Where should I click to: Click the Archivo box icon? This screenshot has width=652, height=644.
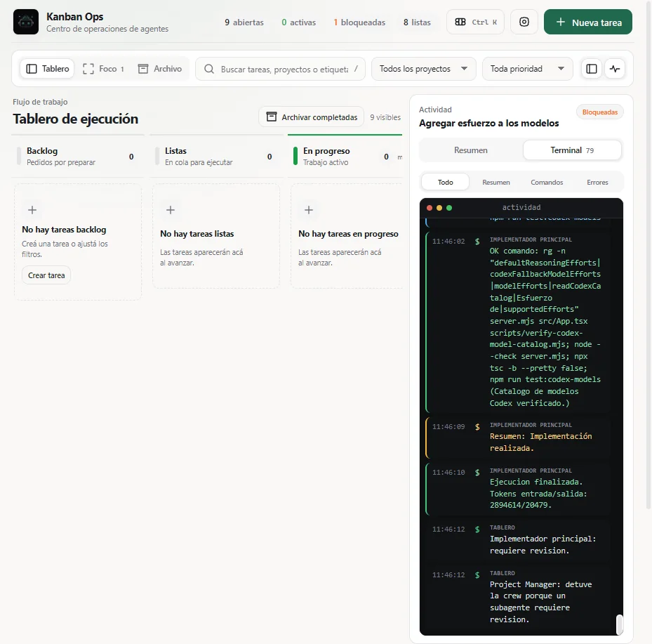click(143, 69)
